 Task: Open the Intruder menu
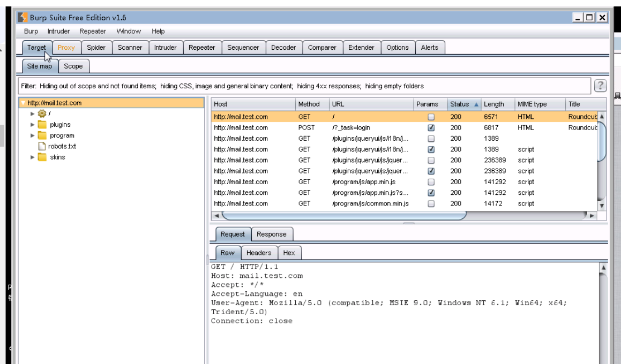(x=58, y=31)
